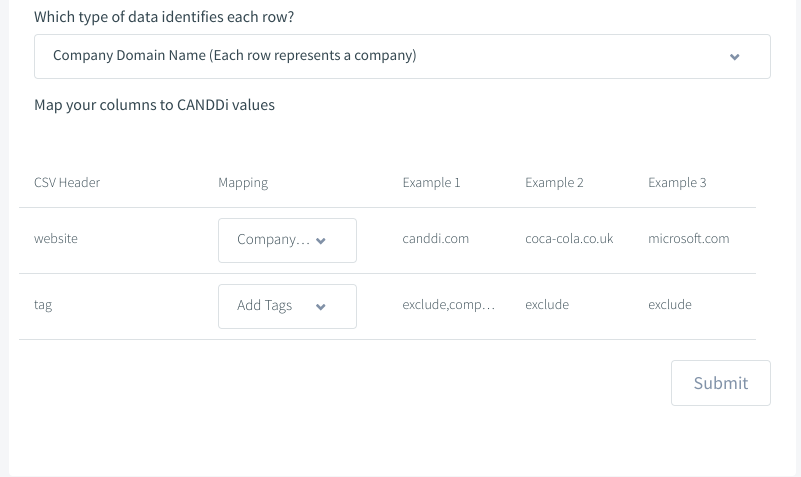801x477 pixels.
Task: Click the Mapping column title
Action: coord(243,183)
